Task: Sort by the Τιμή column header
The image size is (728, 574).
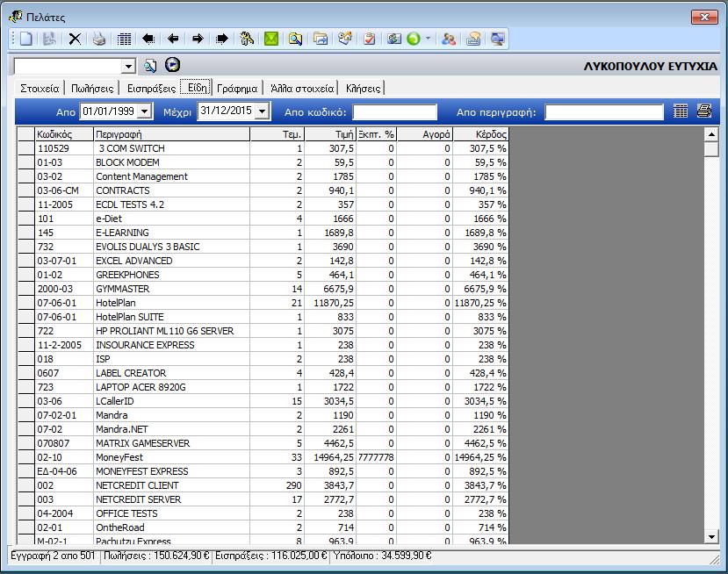Action: [330, 134]
